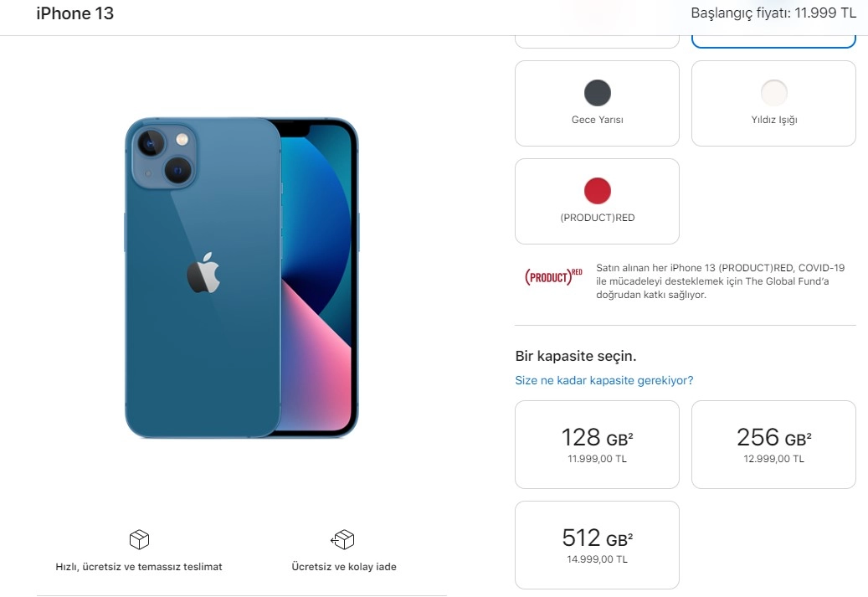
Task: Pick the (PRODUCT)RED red color circle
Action: tap(598, 191)
